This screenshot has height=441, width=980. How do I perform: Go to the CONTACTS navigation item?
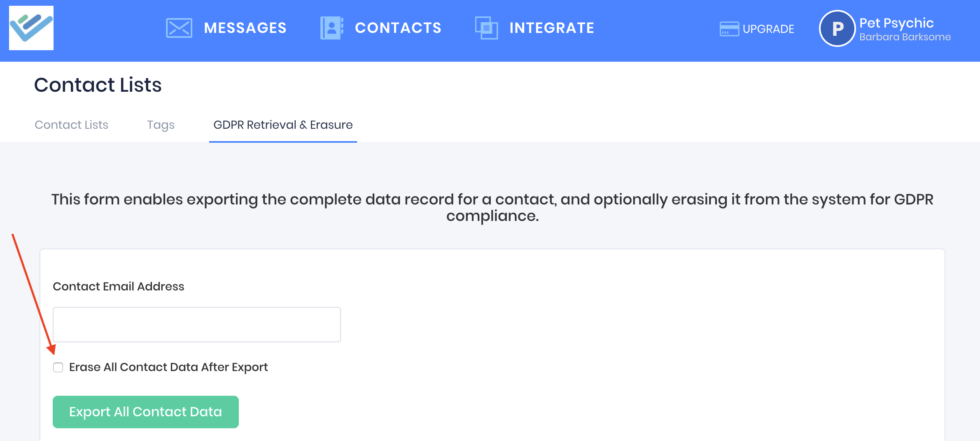click(x=398, y=28)
